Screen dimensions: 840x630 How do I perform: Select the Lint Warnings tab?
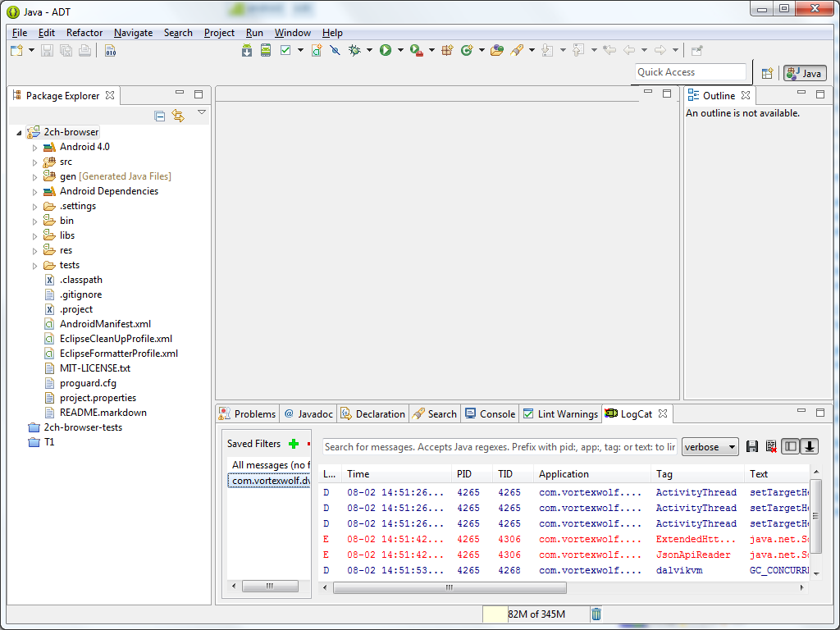click(x=561, y=413)
